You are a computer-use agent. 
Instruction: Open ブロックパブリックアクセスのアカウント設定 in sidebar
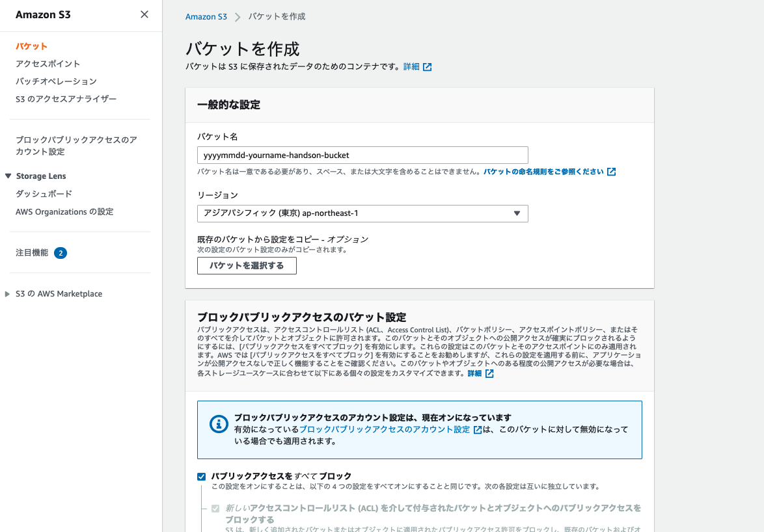(x=76, y=146)
